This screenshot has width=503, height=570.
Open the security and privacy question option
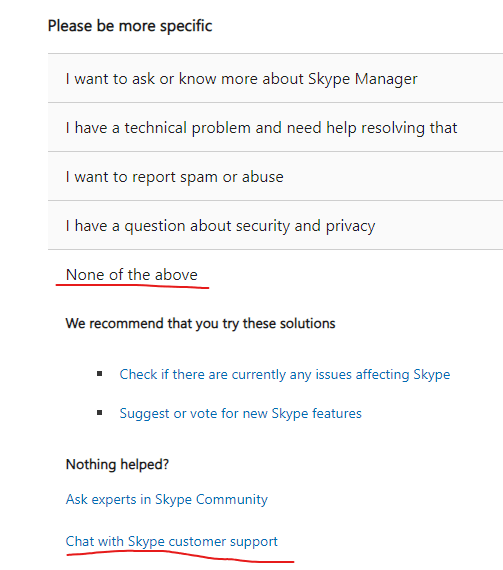[275, 225]
